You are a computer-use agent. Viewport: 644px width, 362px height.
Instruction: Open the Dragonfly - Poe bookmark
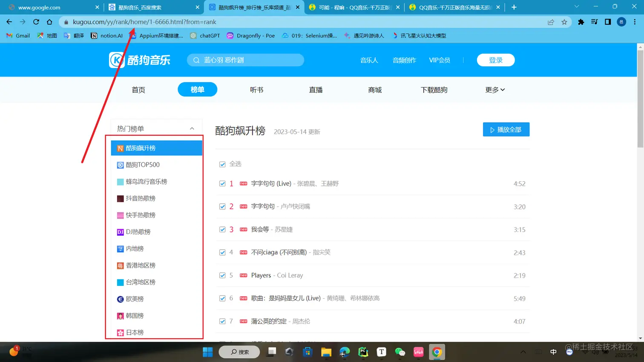point(251,36)
